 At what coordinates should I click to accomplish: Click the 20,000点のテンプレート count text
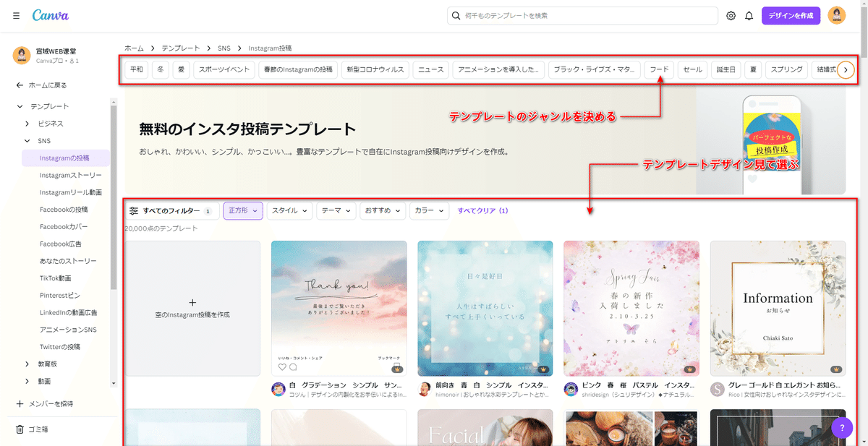[161, 228]
